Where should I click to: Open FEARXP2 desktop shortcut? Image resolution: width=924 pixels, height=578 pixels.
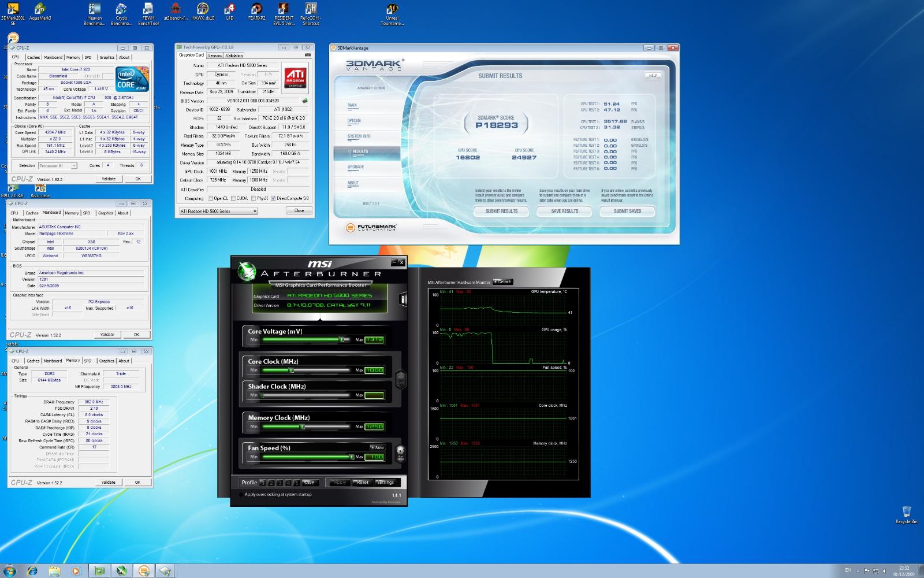click(256, 12)
